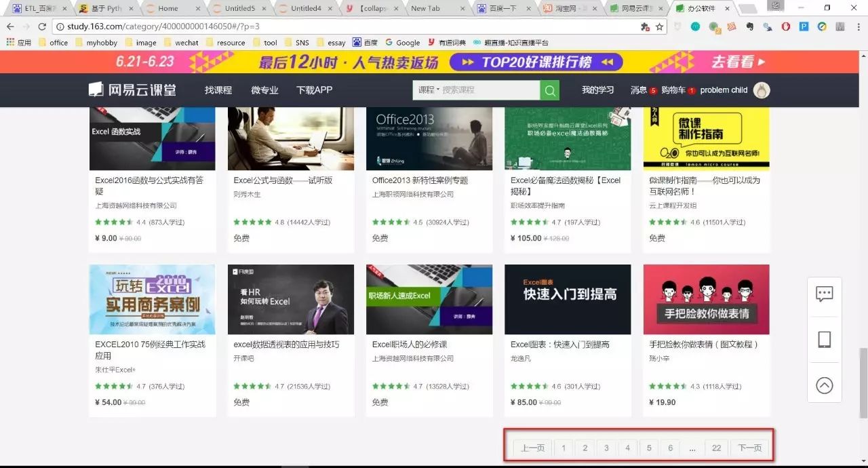Click the orange arrows extension icon
Image resolution: width=868 pixels, height=468 pixels.
[x=732, y=27]
